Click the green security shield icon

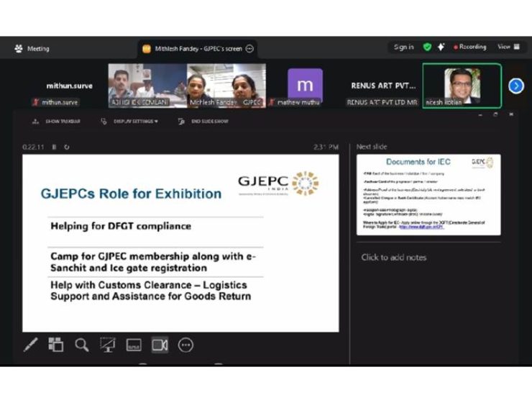[427, 47]
